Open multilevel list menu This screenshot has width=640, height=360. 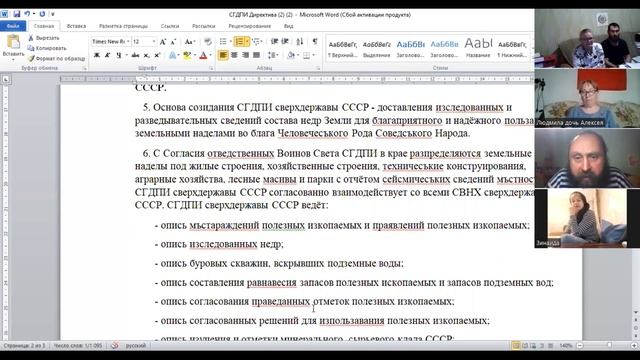point(257,42)
